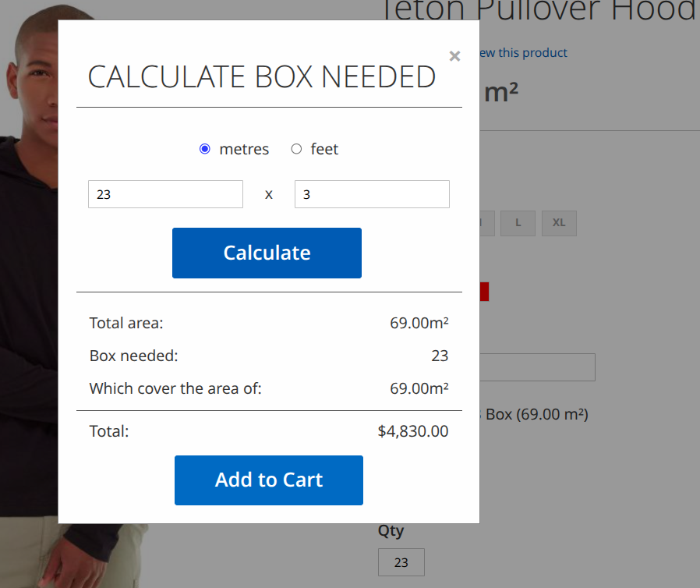700x588 pixels.
Task: Select the metres radio button
Action: 205,149
